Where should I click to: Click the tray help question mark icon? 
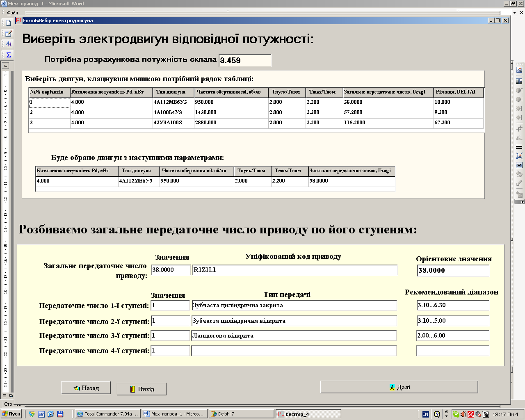click(x=437, y=414)
